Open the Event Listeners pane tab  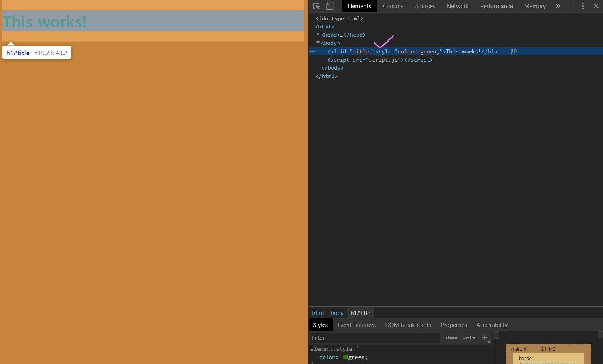(x=357, y=325)
